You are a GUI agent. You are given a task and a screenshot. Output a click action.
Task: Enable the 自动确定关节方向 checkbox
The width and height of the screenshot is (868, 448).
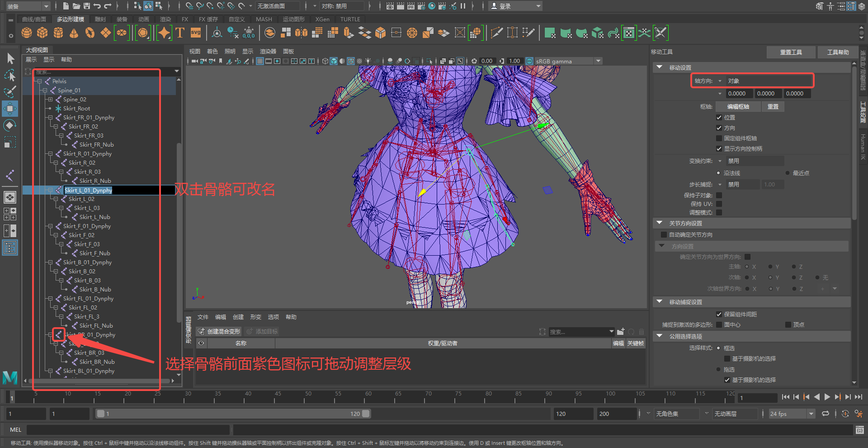point(664,234)
